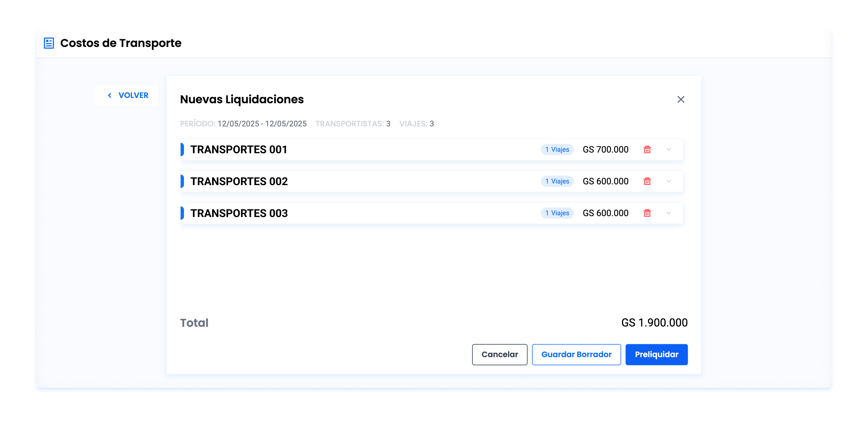The image size is (868, 434).
Task: Select the TRANSPORTES 001 row title
Action: (x=239, y=149)
